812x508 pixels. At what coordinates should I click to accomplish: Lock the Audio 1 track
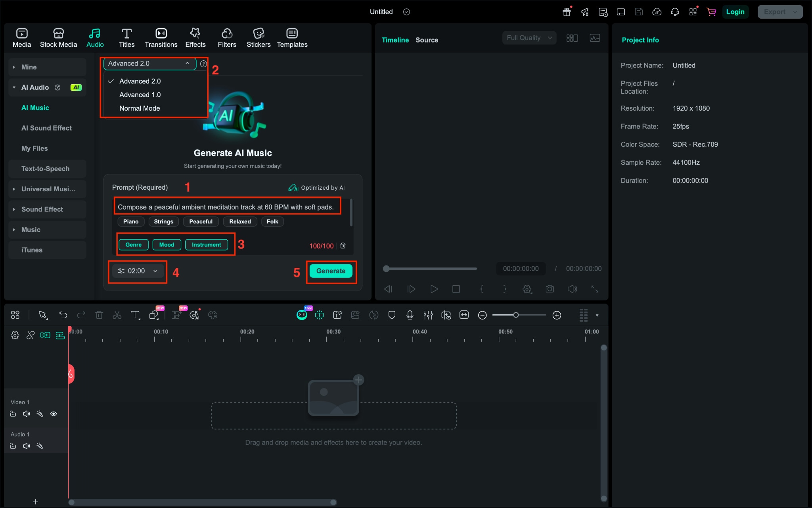coord(13,446)
